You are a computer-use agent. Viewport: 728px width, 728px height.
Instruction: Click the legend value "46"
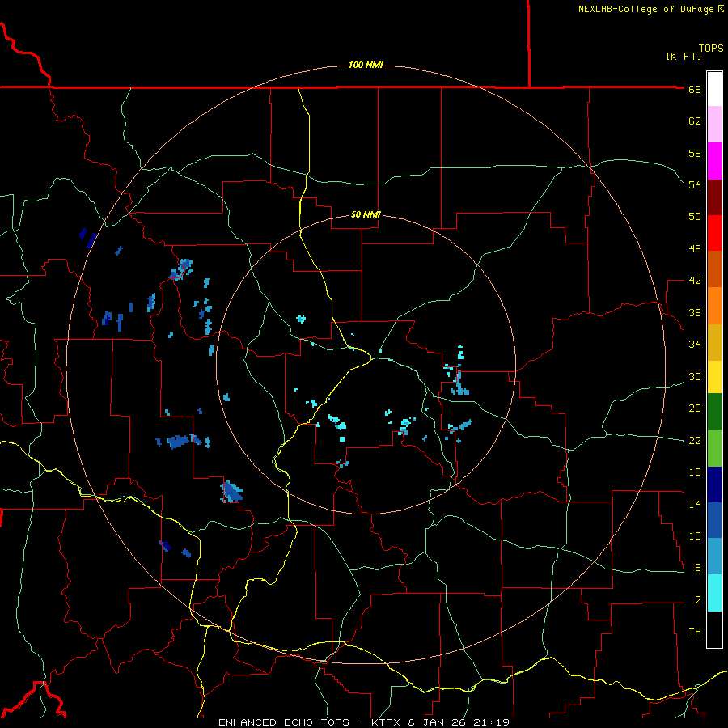click(x=695, y=249)
